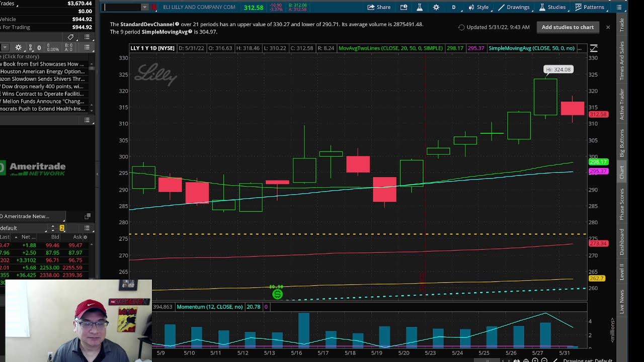644x362 pixels.
Task: Expand study labels ellipsis in chart header
Action: pos(580,48)
